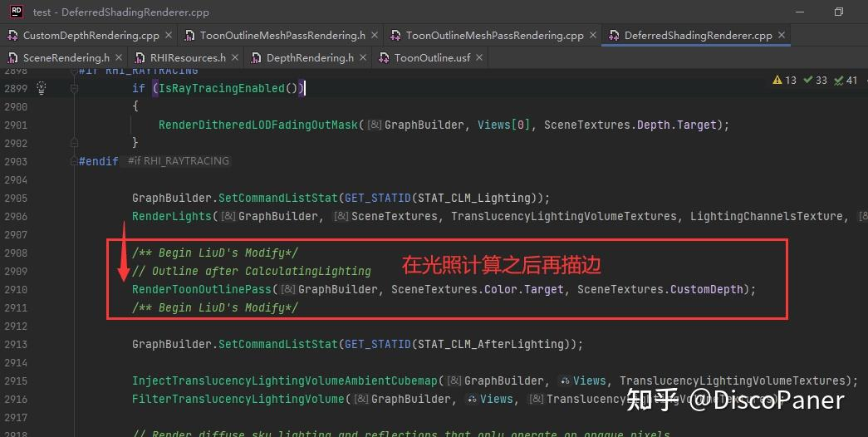Collapse the #if RHI_RAYTRACING fold at line 2898
Viewport: 868px width, 437px height.
74,71
